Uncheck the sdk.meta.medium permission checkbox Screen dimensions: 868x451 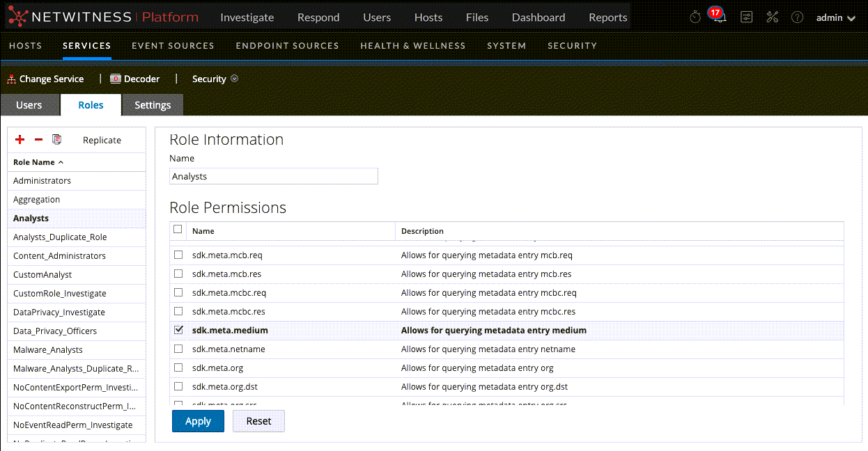point(178,330)
